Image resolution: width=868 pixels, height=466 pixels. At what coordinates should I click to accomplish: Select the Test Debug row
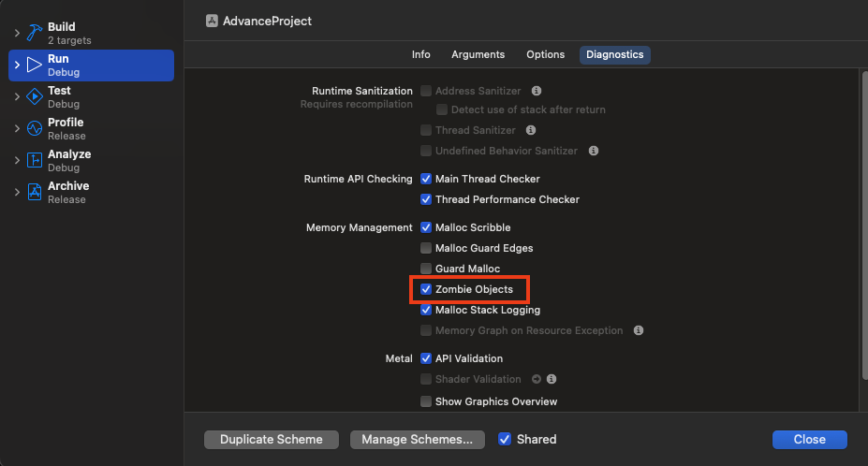(x=92, y=97)
